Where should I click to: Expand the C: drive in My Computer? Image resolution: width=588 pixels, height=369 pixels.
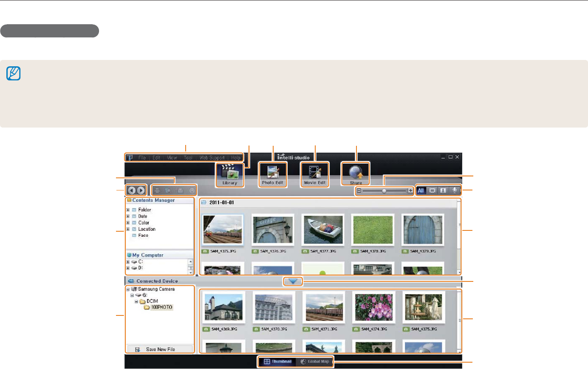(128, 262)
